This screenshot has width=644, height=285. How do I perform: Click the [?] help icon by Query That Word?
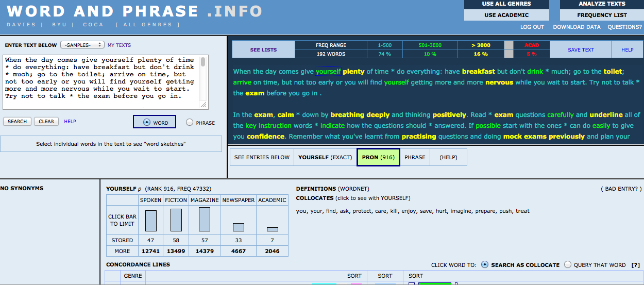coord(635,265)
